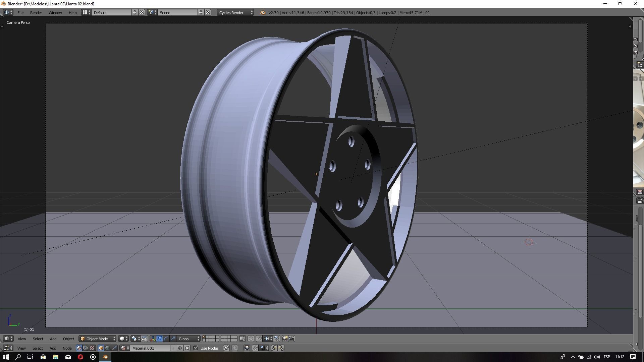This screenshot has width=644, height=362.
Task: Select compositing node tree type icon
Action: [x=86, y=348]
